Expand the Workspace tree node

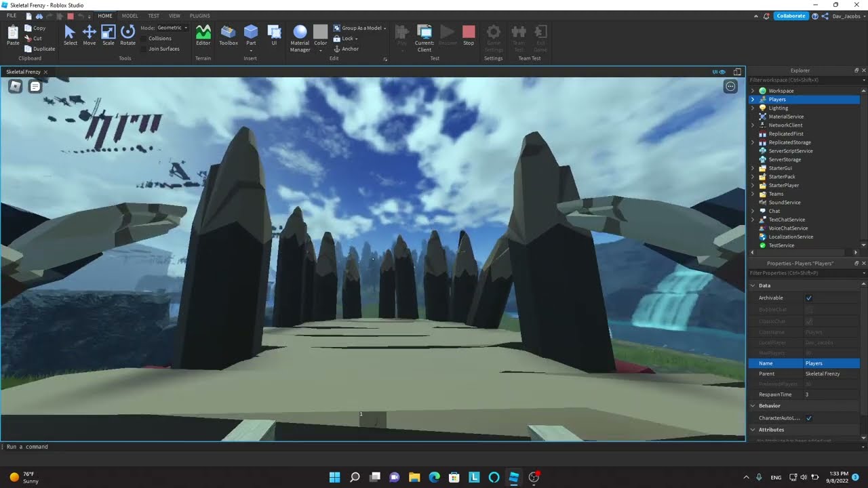pos(753,91)
